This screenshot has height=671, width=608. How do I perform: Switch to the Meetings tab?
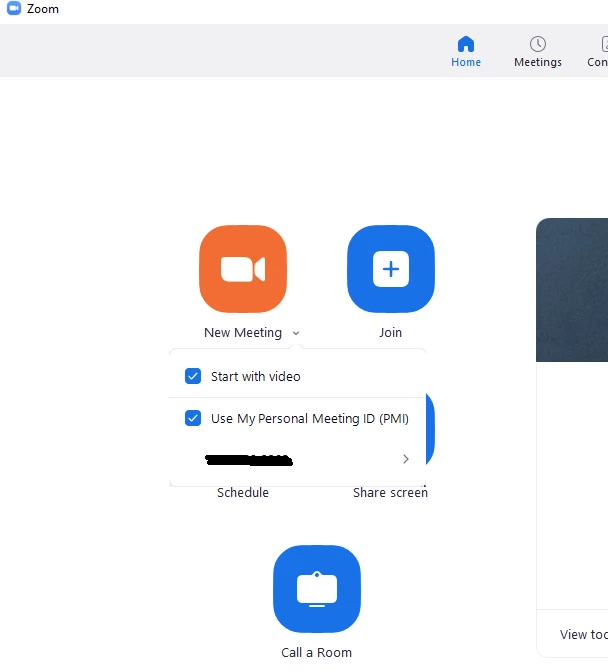[x=538, y=51]
